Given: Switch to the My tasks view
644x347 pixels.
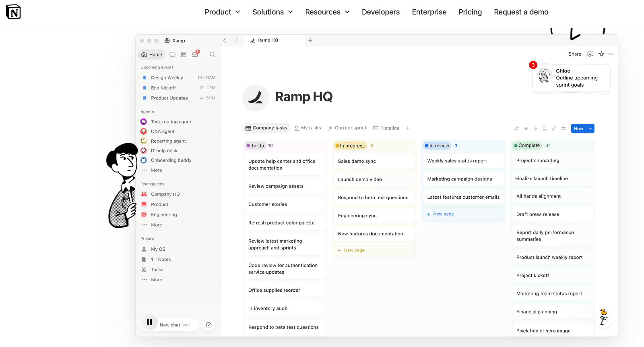Looking at the screenshot, I should 308,128.
